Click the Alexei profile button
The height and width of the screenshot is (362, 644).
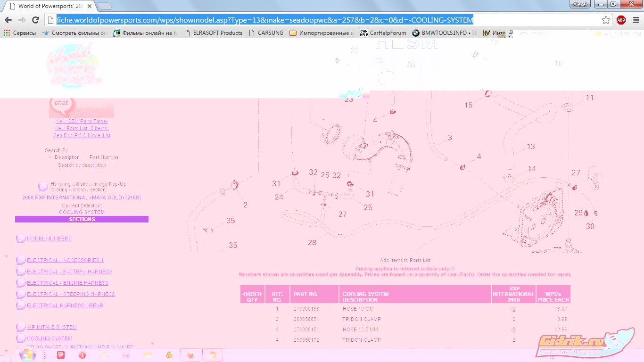(x=579, y=4)
